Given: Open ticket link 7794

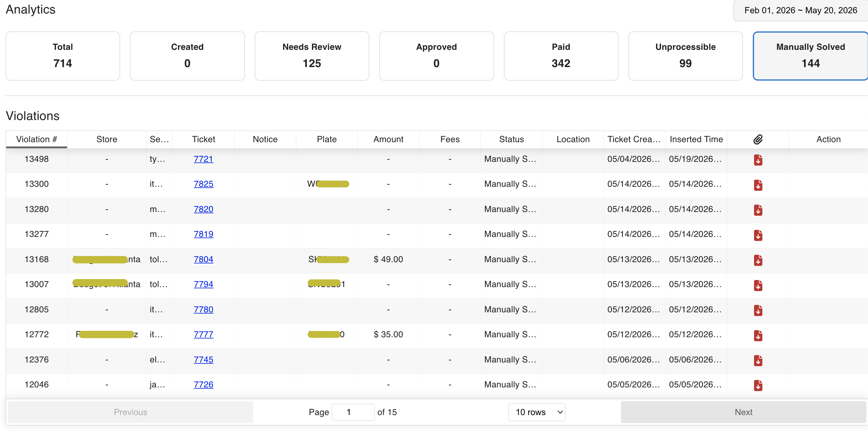Looking at the screenshot, I should click(x=204, y=284).
